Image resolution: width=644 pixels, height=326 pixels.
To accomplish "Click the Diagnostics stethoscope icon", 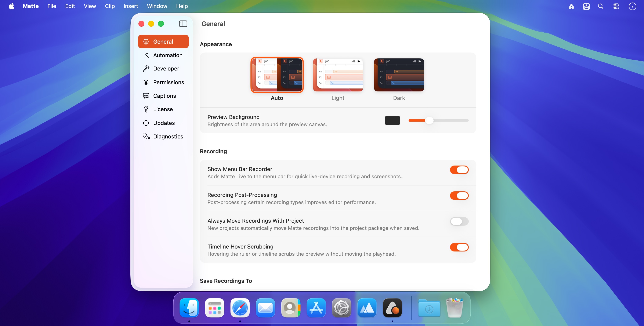I will [146, 137].
